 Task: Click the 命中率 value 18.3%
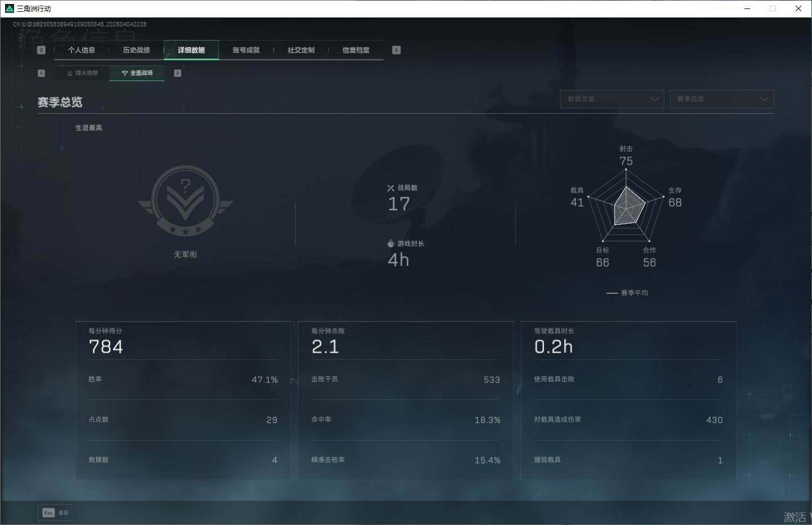[x=488, y=420]
